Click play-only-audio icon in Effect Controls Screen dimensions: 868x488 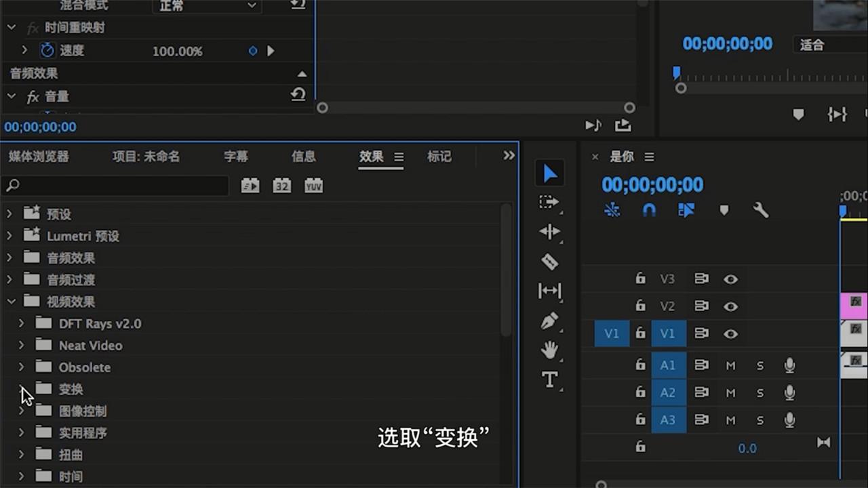pyautogui.click(x=593, y=125)
